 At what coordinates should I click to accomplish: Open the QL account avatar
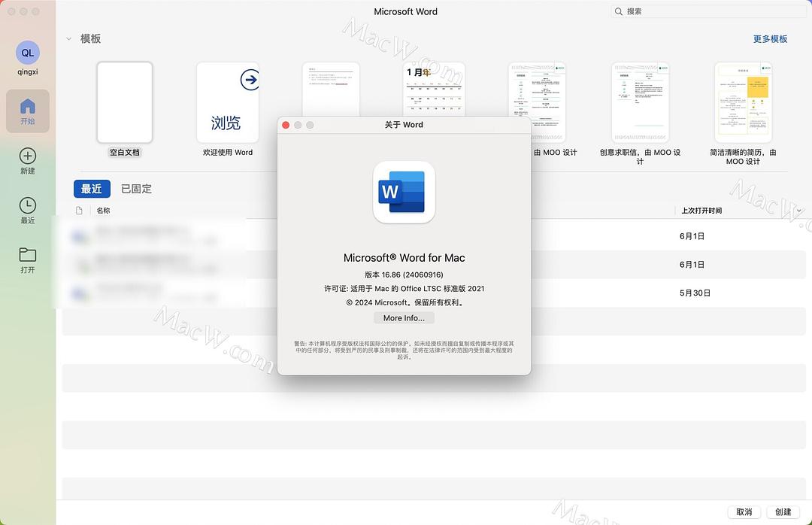point(28,53)
